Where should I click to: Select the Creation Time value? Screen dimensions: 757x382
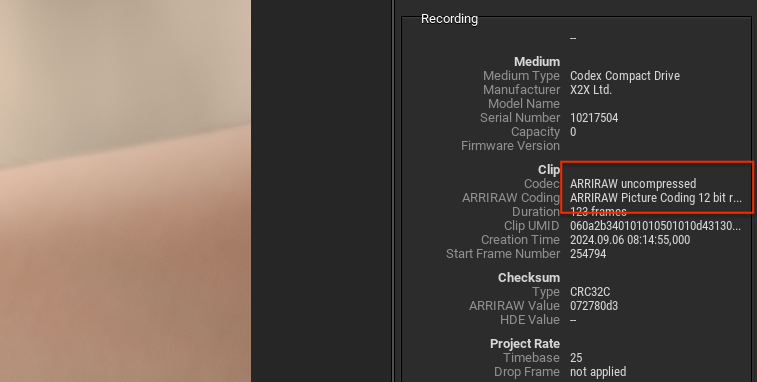coord(630,240)
